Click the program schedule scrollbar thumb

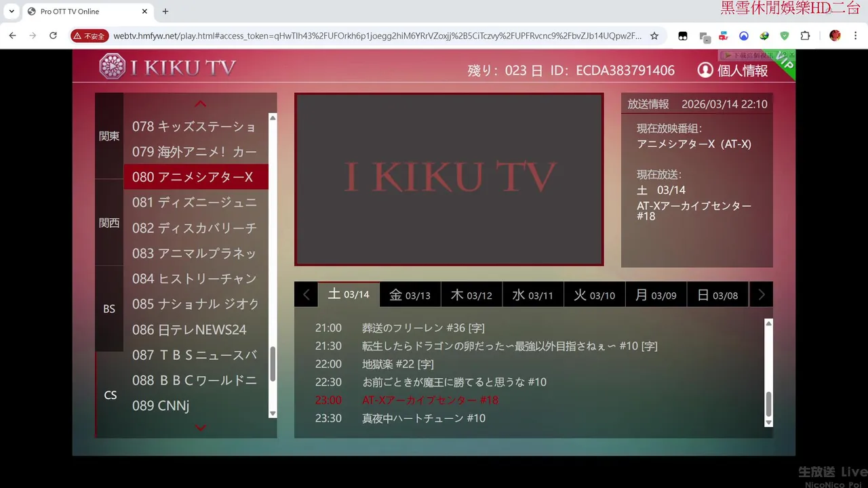coord(768,404)
